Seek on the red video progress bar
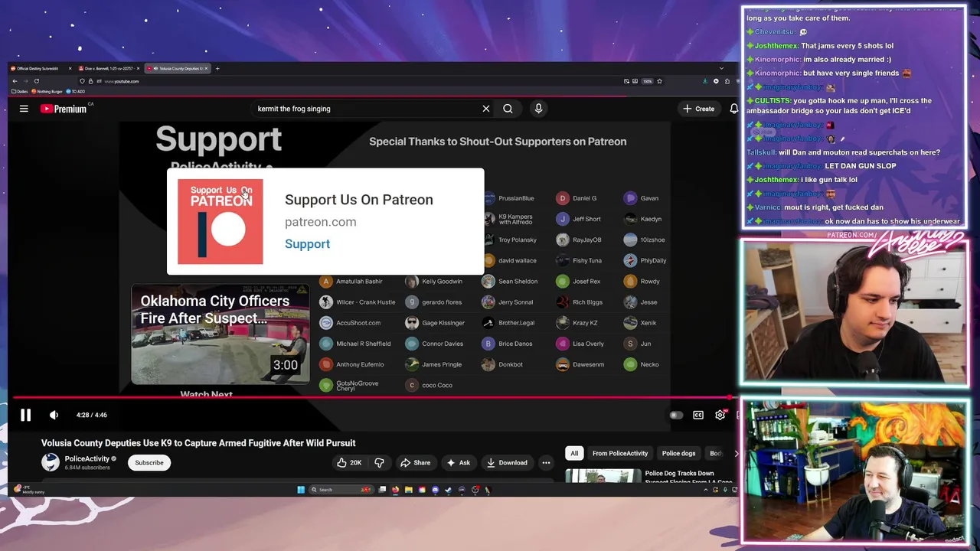980x551 pixels. tap(373, 397)
